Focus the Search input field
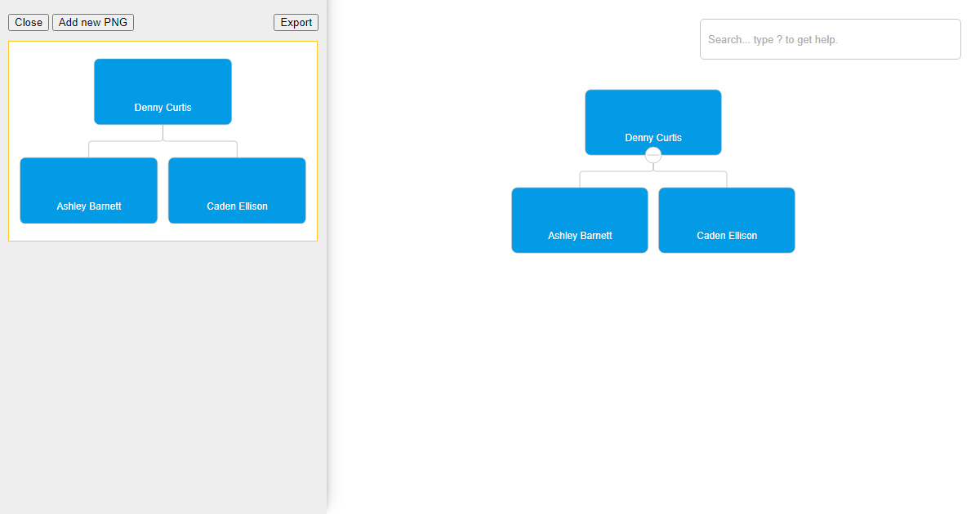The height and width of the screenshot is (514, 980). 830,39
